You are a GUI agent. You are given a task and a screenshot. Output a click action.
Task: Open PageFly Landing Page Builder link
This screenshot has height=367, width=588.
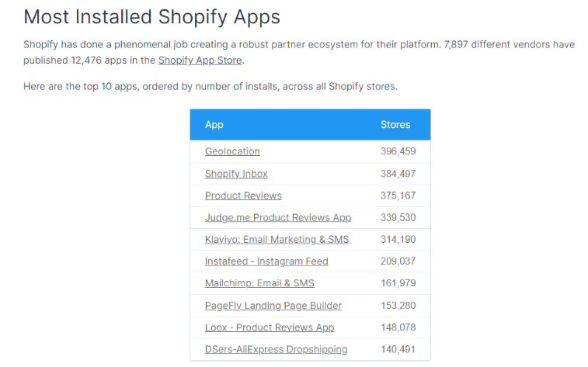273,306
